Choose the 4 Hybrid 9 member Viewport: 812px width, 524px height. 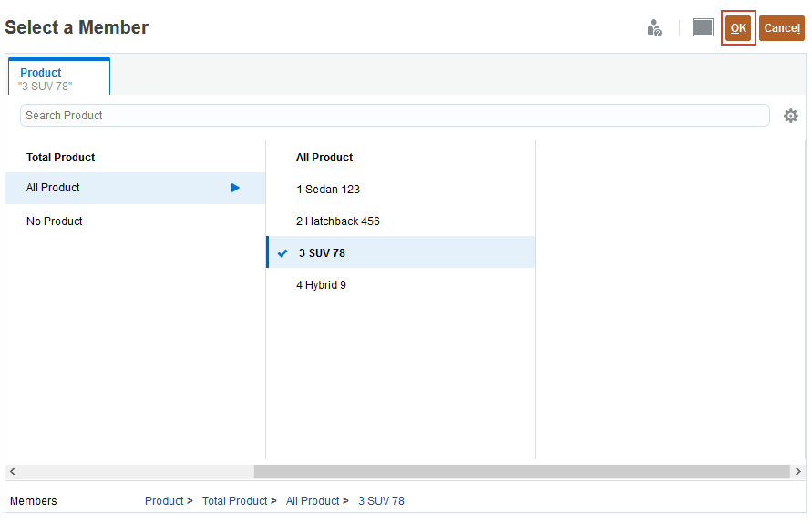coord(321,285)
